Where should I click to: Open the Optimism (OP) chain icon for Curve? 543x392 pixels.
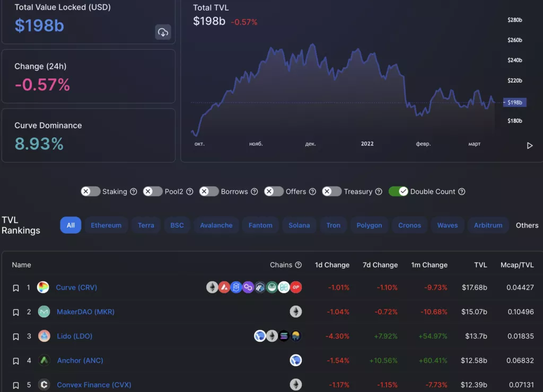click(296, 287)
